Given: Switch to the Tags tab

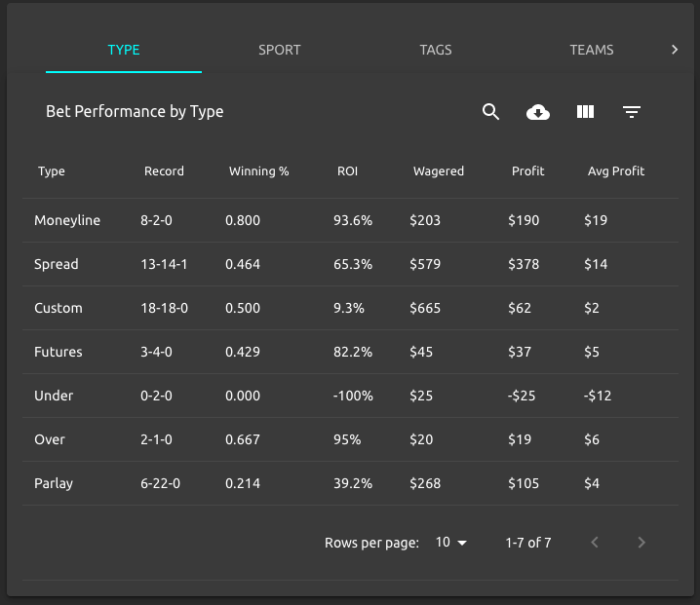Looking at the screenshot, I should click(x=436, y=50).
